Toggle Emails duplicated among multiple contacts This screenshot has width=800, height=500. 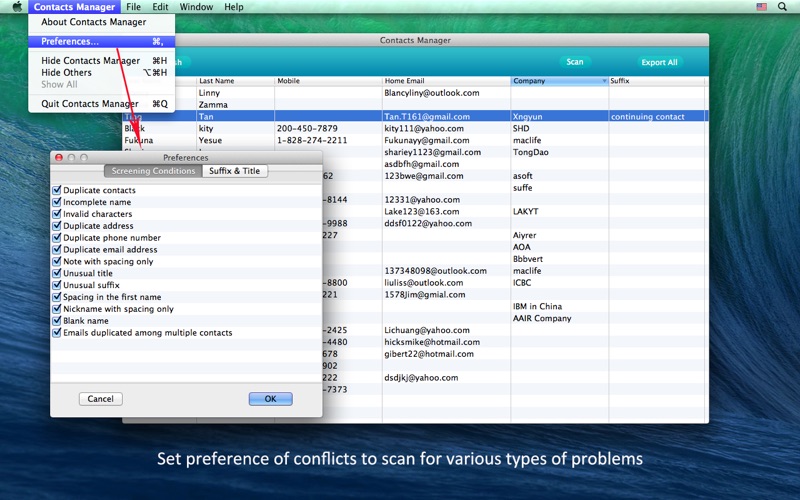tap(57, 332)
